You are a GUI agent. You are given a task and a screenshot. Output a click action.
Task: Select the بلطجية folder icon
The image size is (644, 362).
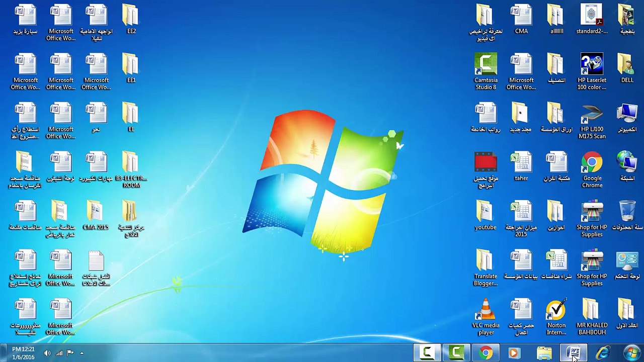coord(627,19)
